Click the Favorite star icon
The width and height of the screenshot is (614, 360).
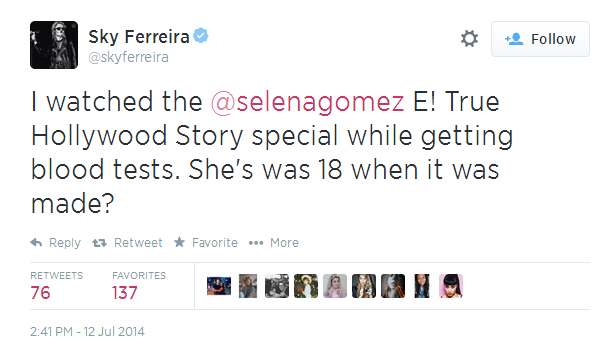point(179,242)
